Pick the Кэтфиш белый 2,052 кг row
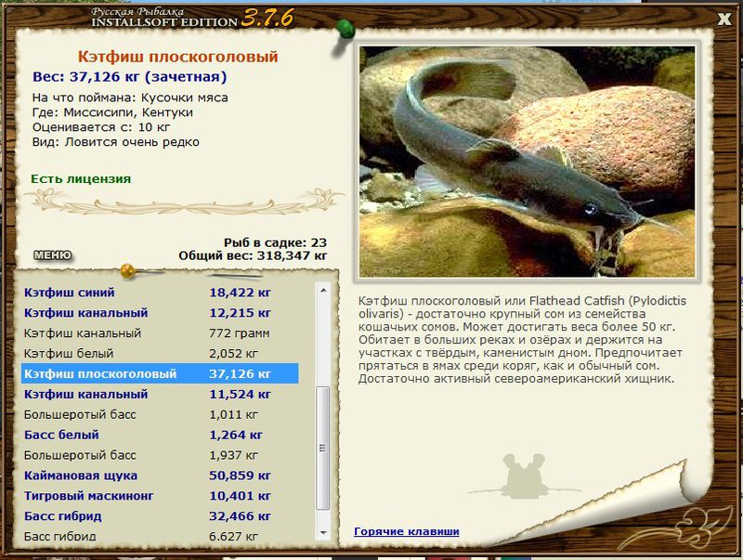 pyautogui.click(x=160, y=354)
